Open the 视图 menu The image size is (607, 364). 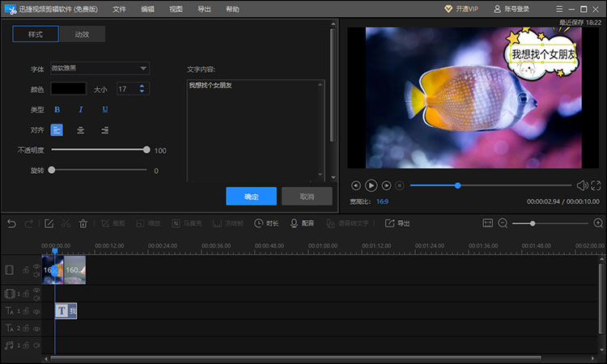(x=176, y=9)
